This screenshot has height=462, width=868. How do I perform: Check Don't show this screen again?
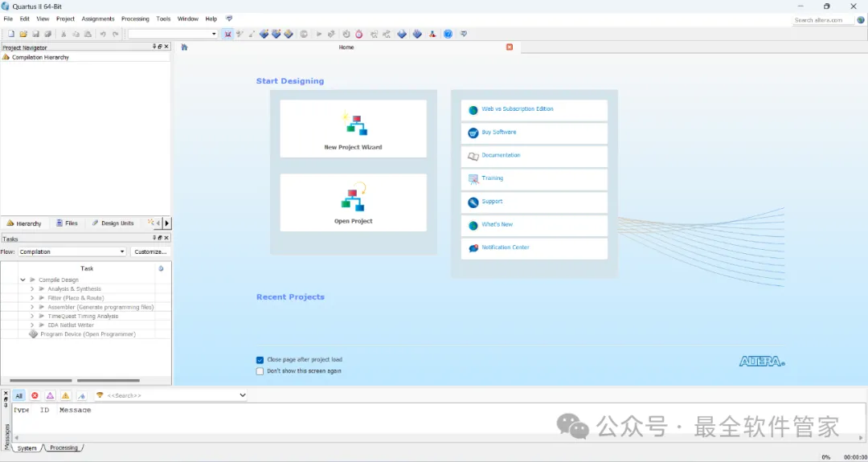260,371
